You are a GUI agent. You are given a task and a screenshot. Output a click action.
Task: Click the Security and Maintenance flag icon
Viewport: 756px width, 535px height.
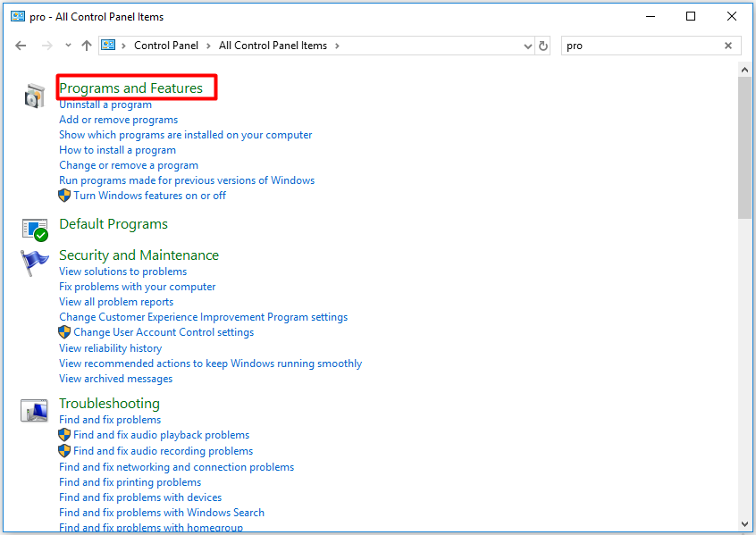[34, 263]
